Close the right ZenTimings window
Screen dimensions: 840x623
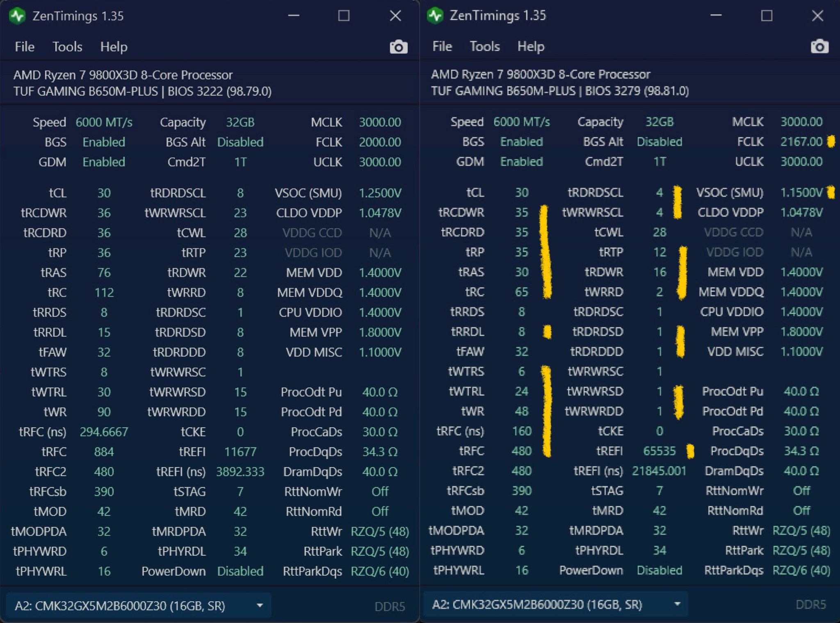point(817,16)
